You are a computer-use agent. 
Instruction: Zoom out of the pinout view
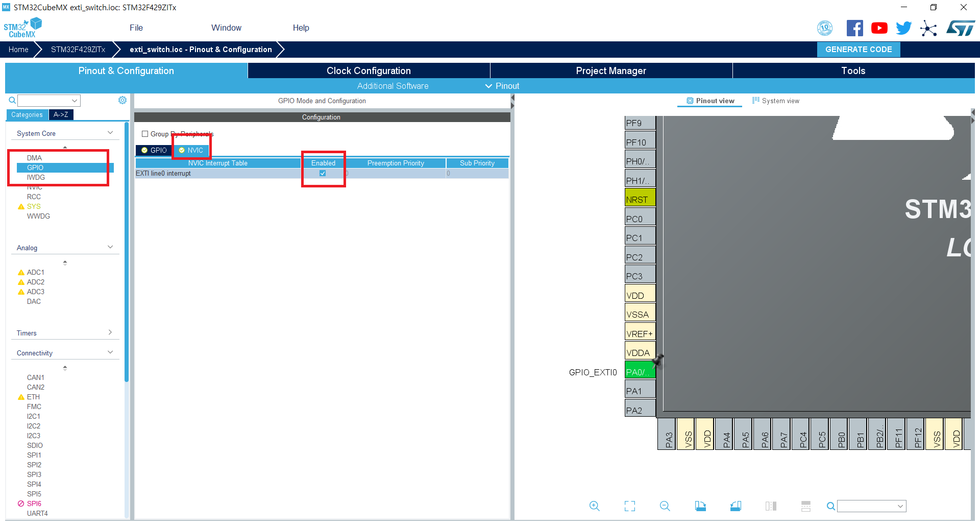click(665, 506)
